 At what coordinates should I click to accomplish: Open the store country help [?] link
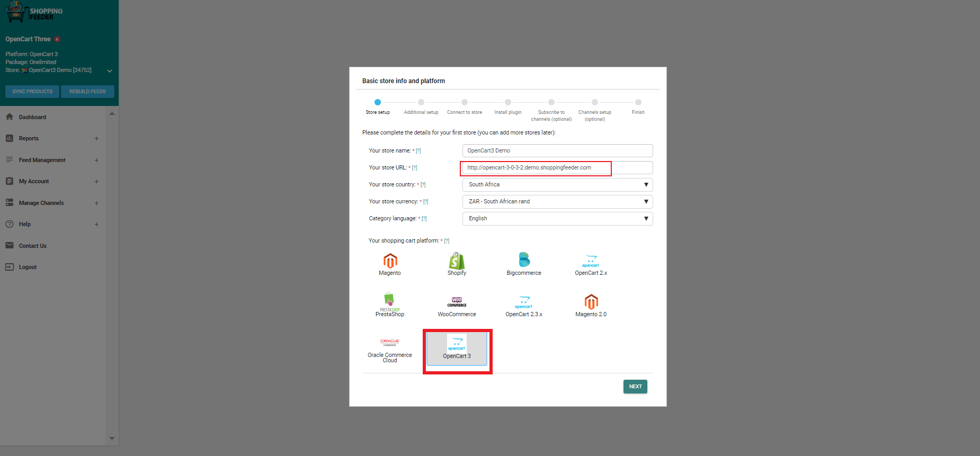pyautogui.click(x=423, y=185)
